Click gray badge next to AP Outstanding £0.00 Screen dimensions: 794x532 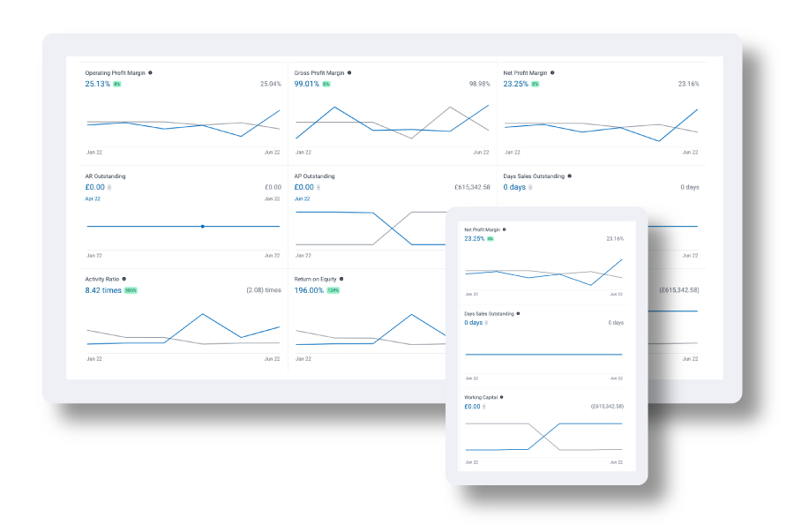coord(318,187)
